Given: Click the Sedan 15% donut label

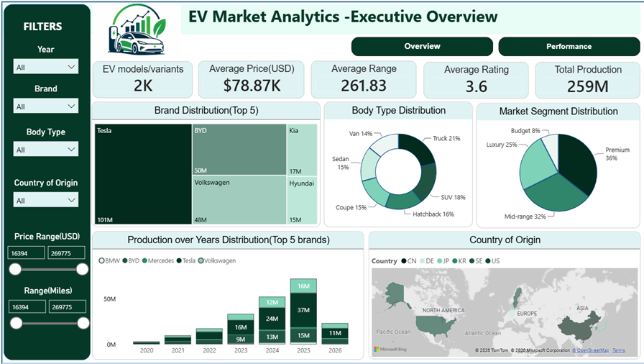Looking at the screenshot, I should [341, 163].
